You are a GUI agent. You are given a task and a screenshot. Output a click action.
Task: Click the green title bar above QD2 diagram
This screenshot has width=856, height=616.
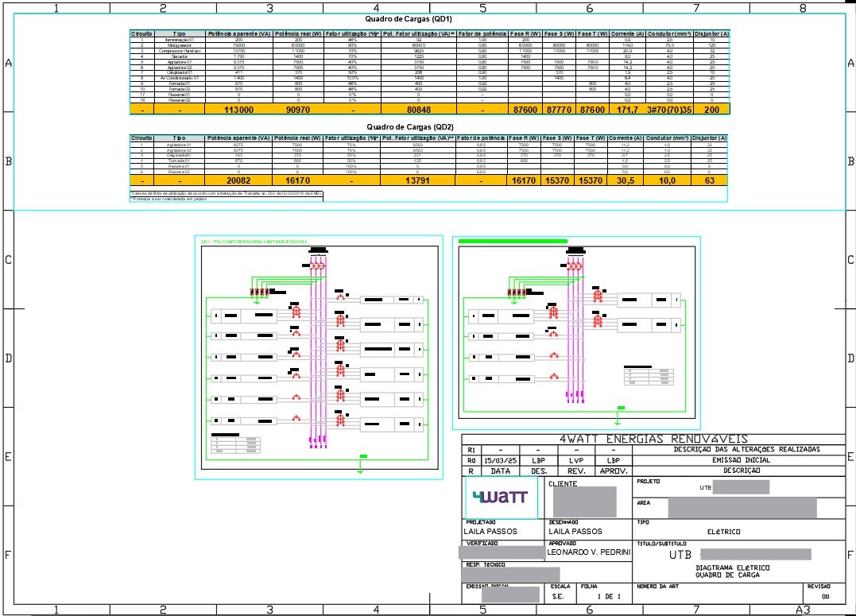(x=513, y=241)
